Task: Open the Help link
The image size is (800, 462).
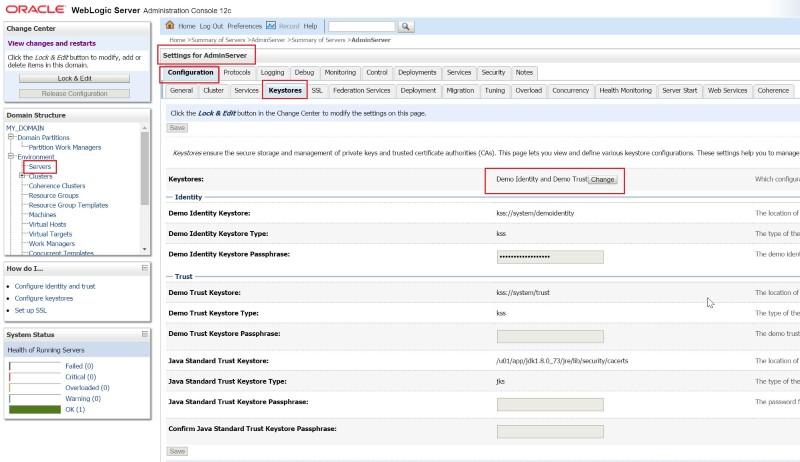Action: pos(310,26)
